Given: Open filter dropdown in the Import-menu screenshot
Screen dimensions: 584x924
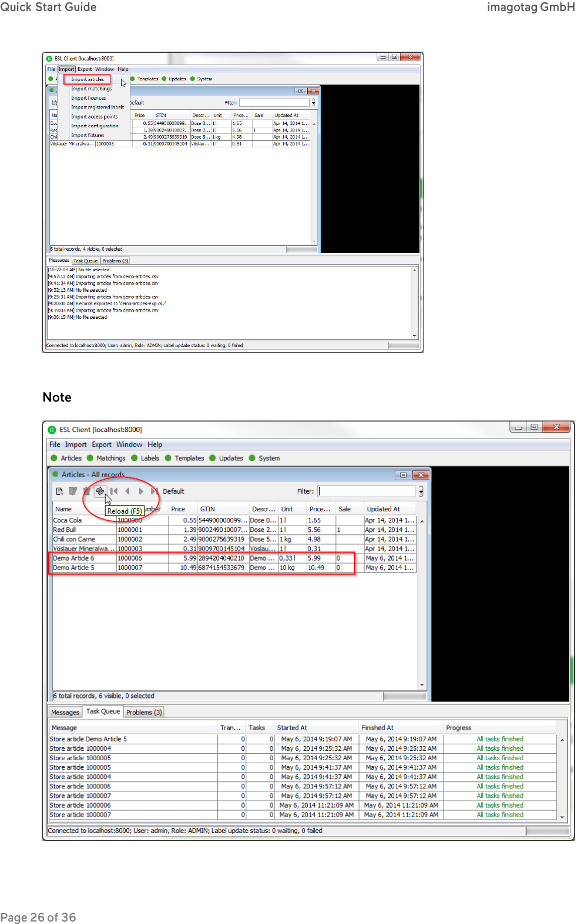Looking at the screenshot, I should [313, 103].
